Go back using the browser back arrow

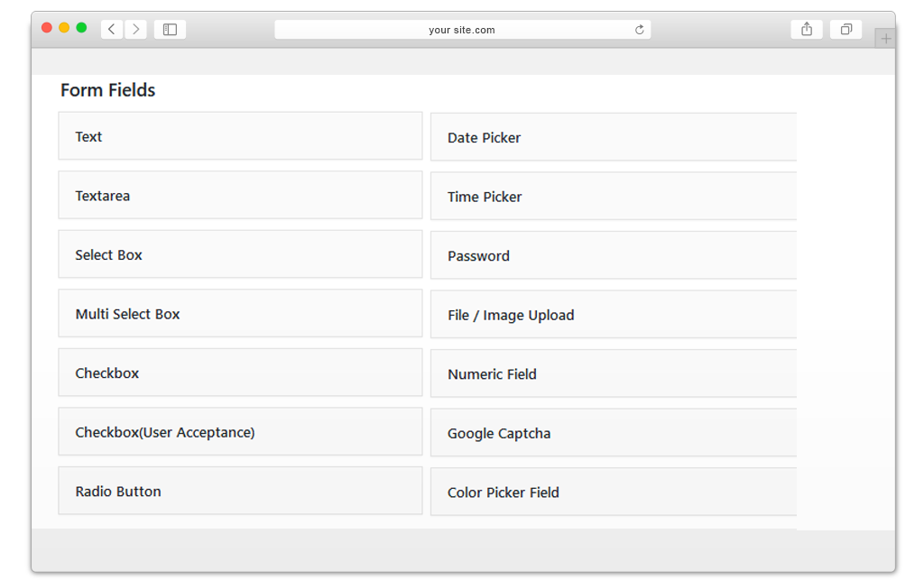111,29
